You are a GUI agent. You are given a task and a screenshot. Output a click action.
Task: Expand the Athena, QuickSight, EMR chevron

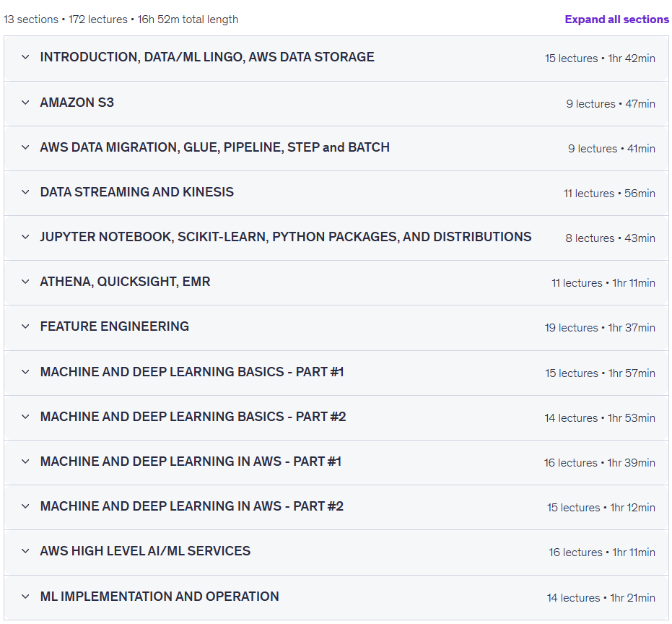click(25, 282)
